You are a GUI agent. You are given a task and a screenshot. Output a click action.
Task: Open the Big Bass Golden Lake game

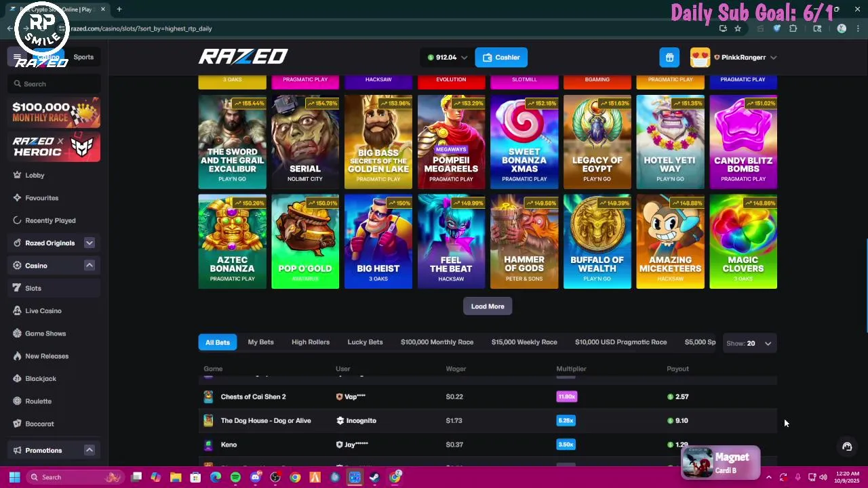point(378,142)
